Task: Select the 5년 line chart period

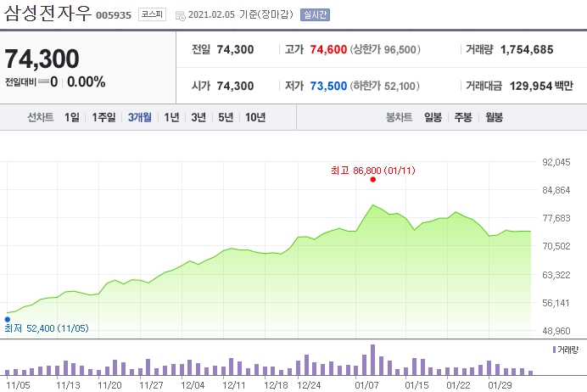Action: [x=226, y=118]
